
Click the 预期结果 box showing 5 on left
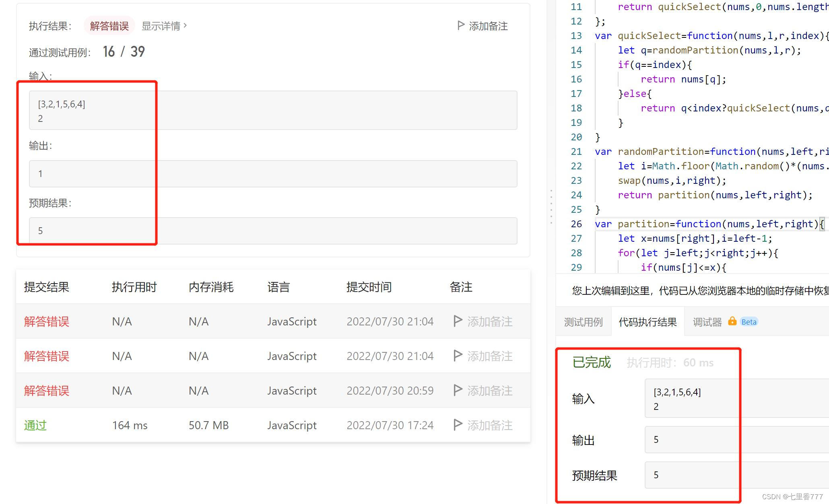tap(273, 231)
